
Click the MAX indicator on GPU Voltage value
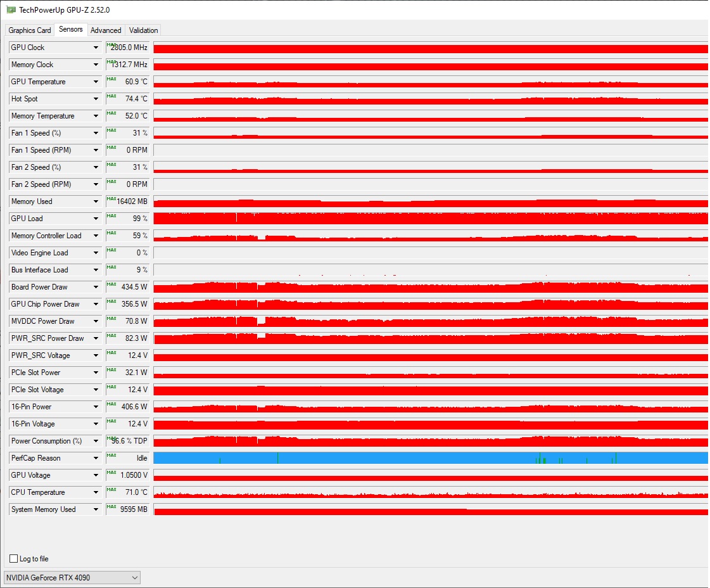(111, 472)
